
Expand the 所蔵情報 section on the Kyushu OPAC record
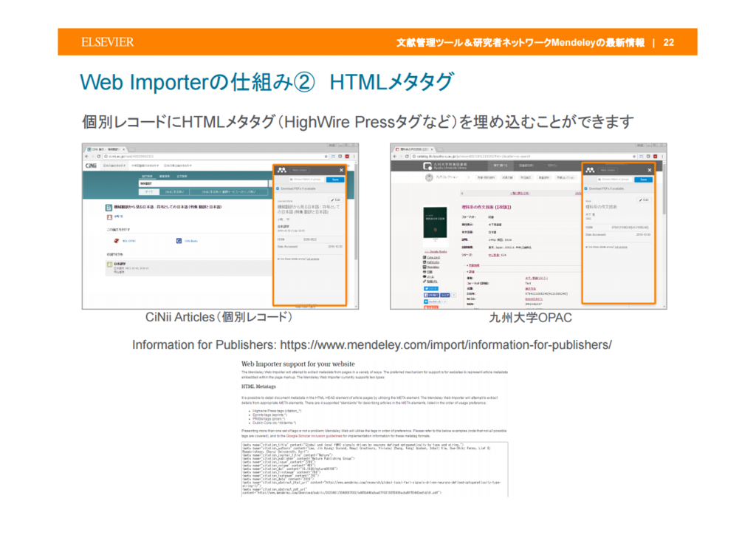pyautogui.click(x=473, y=265)
